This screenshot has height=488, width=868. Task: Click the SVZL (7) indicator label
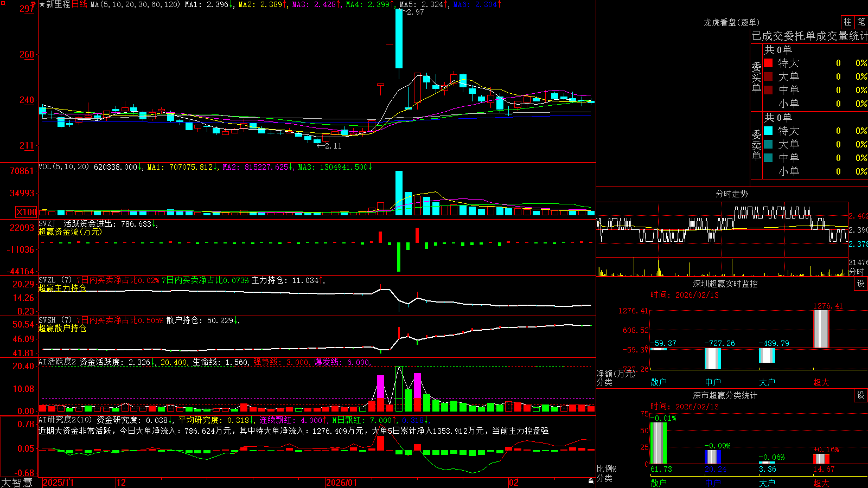pos(55,280)
